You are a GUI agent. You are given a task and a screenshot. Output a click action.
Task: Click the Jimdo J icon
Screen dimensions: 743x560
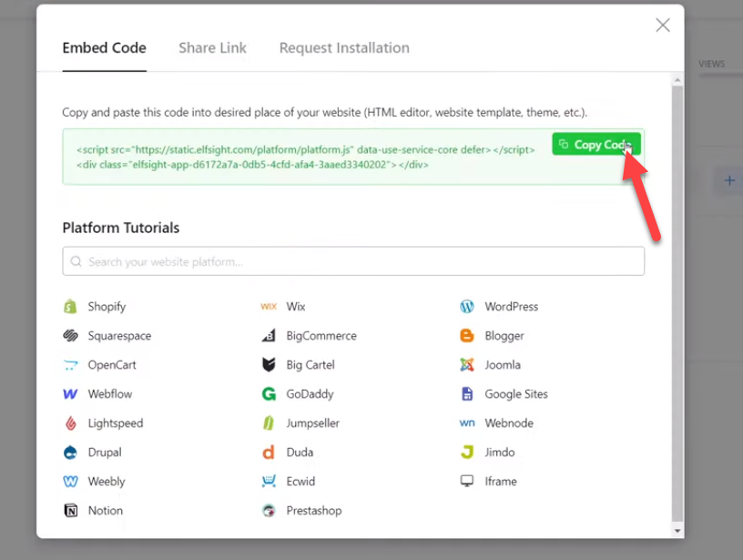(x=467, y=452)
